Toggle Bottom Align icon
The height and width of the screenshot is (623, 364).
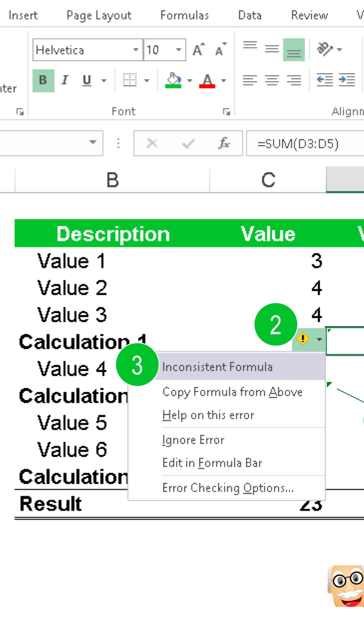pyautogui.click(x=294, y=50)
